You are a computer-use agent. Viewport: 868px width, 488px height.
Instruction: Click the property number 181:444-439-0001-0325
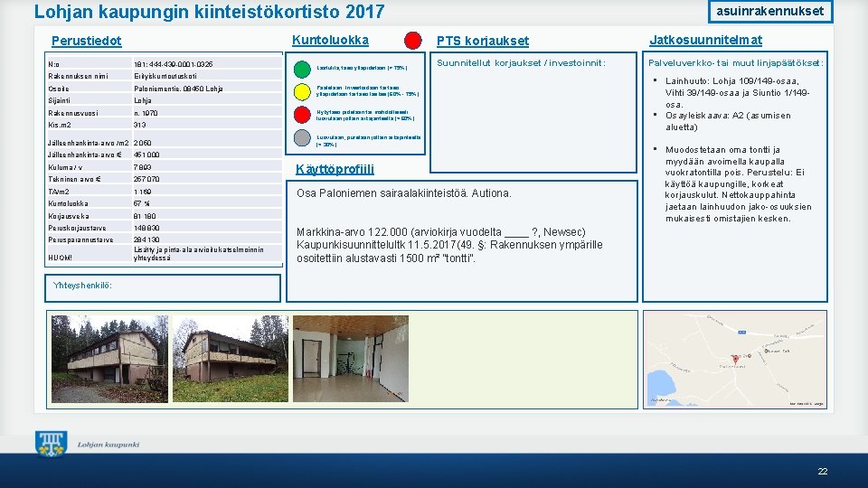coord(174,64)
